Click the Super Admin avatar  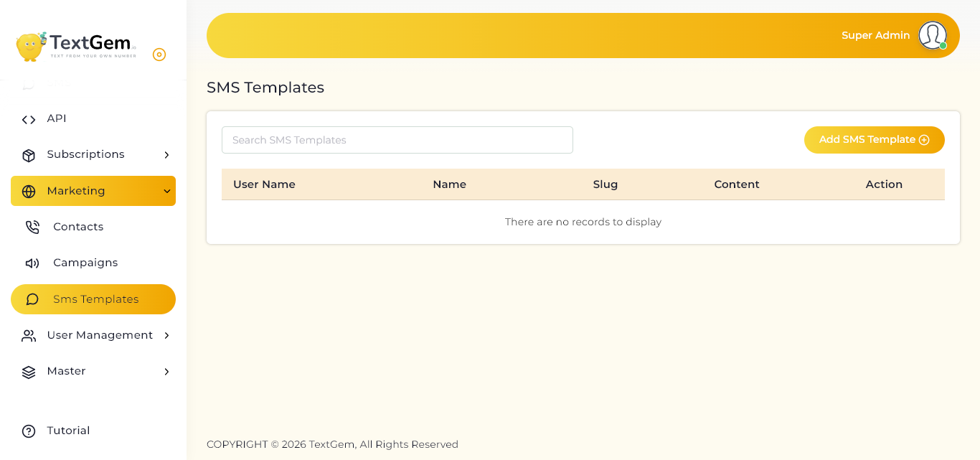[x=933, y=35]
